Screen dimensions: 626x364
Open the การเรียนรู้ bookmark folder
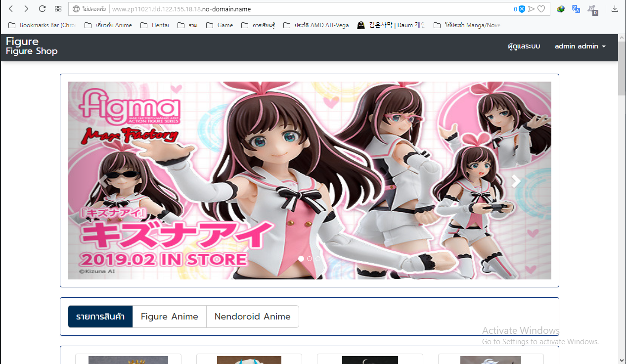click(258, 25)
